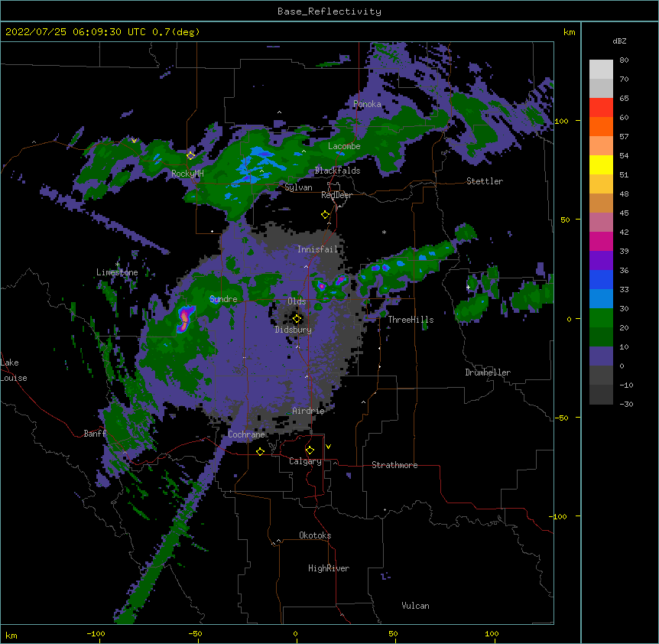Click the Cochrane label
This screenshot has height=644, width=659.
(x=246, y=434)
